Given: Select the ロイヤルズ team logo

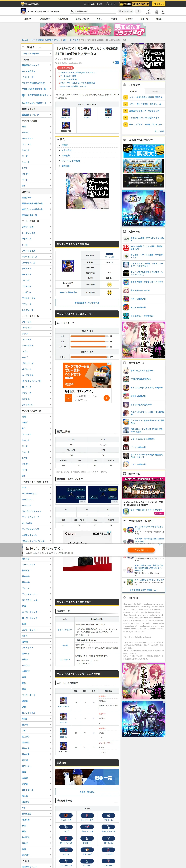Looking at the screenshot, I should click(x=108, y=838).
